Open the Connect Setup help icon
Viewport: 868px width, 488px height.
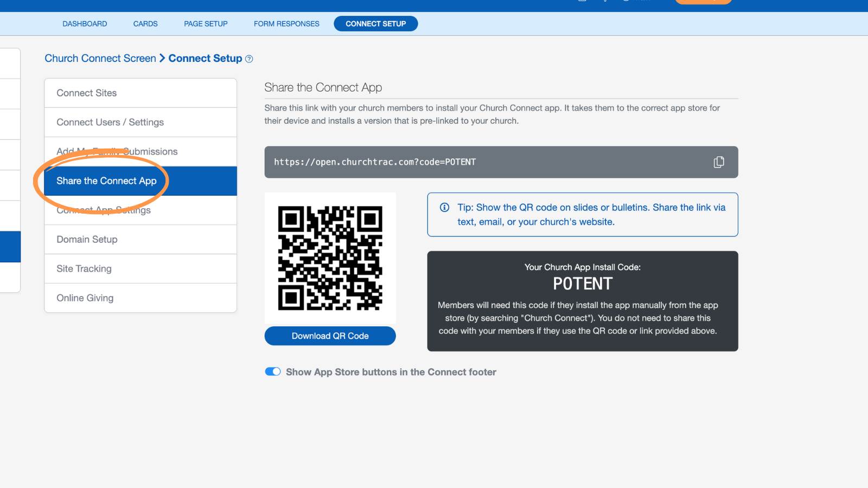[x=249, y=59]
